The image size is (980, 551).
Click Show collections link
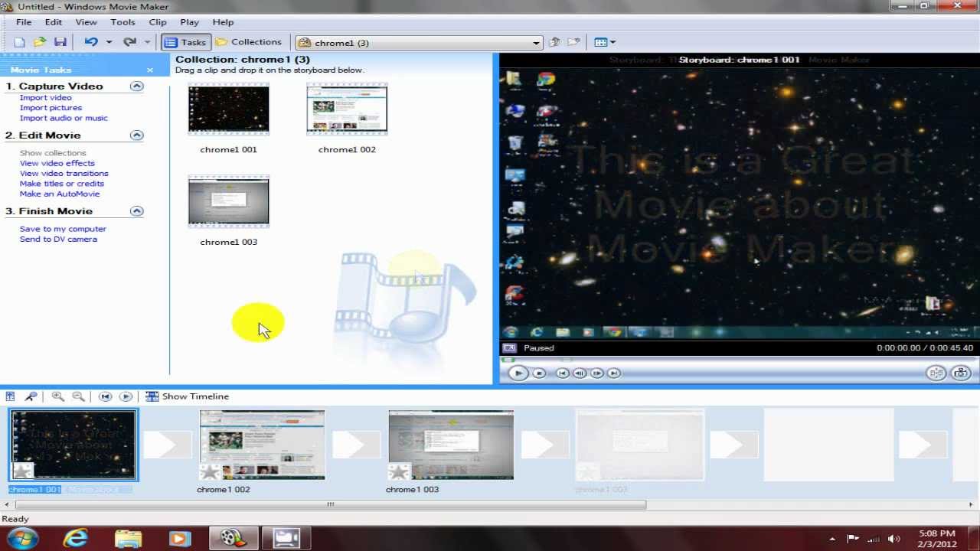pyautogui.click(x=53, y=153)
